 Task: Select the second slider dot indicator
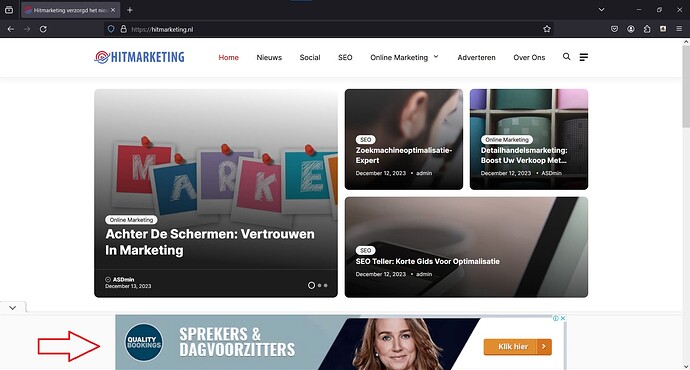319,285
